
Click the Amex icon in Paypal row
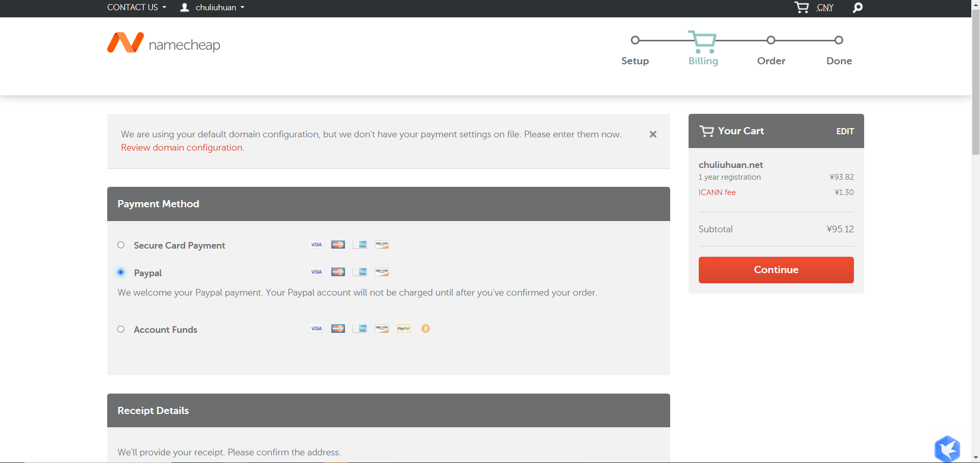(360, 272)
